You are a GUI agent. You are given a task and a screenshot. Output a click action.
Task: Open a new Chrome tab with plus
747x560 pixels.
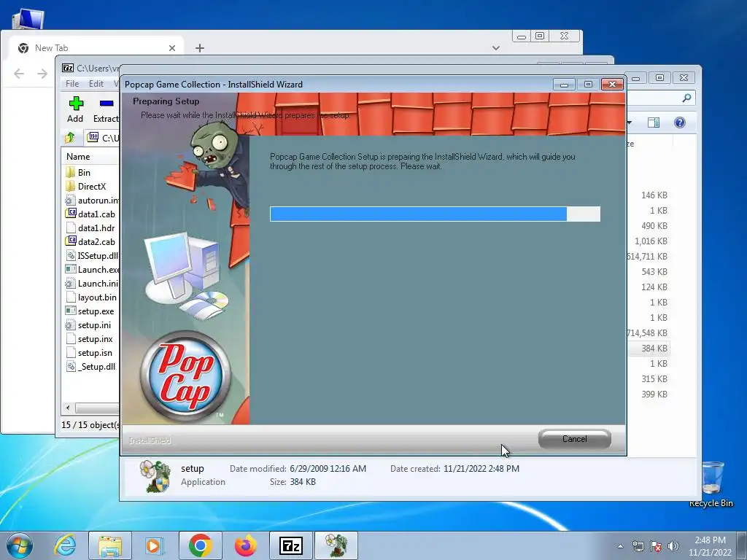[x=200, y=47]
